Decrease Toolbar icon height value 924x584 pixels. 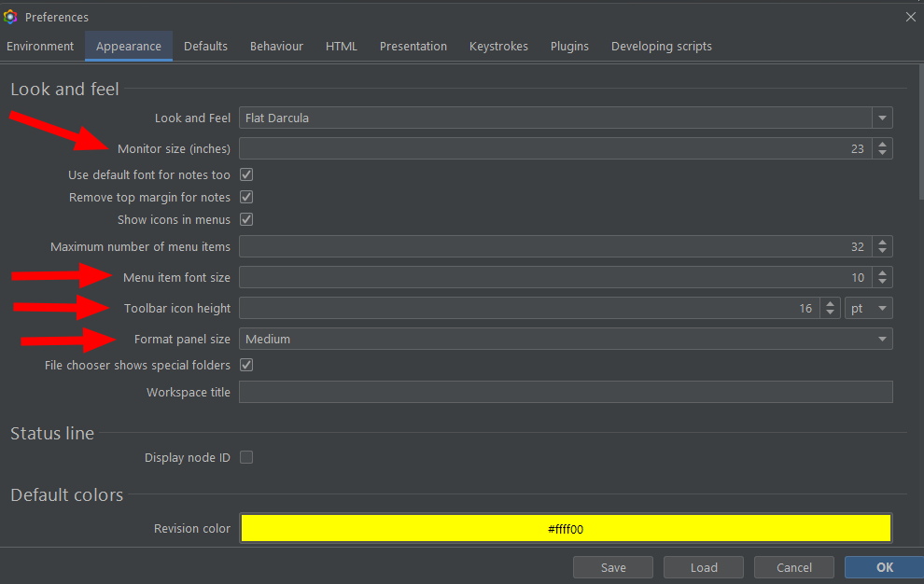pyautogui.click(x=830, y=313)
